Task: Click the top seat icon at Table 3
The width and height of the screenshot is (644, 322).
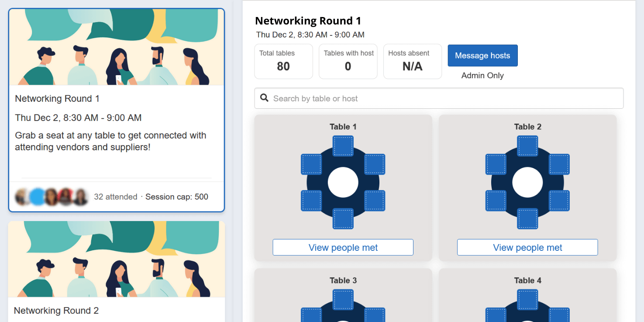Action: [343, 300]
